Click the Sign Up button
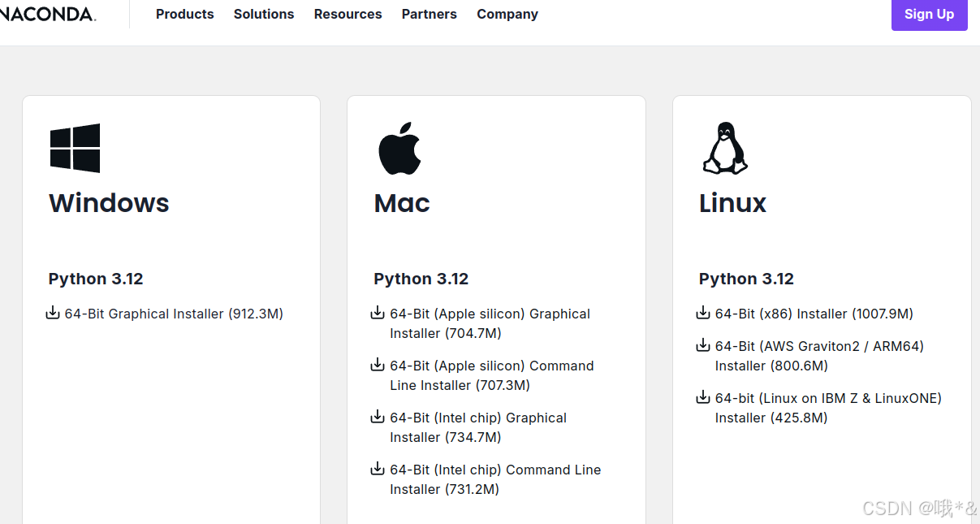The height and width of the screenshot is (524, 980). coord(930,15)
